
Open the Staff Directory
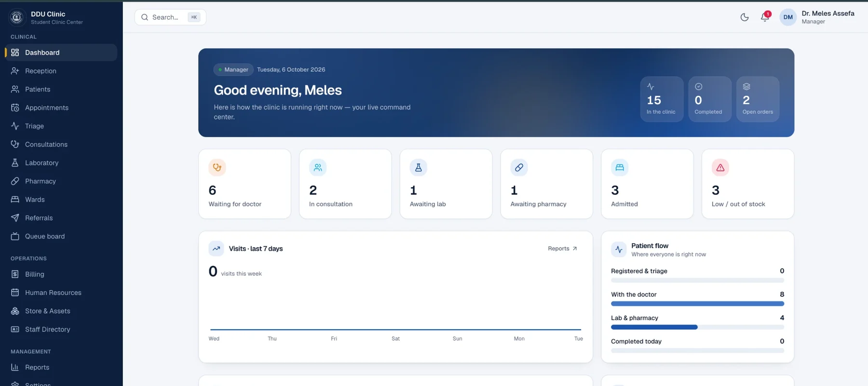[x=61, y=329]
